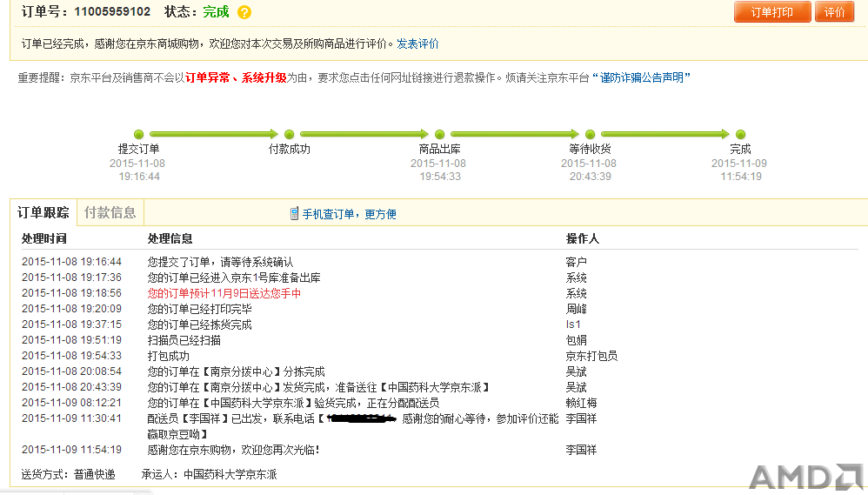
Task: Click the 承运人：中国药科大学京东派 text
Action: pos(210,474)
